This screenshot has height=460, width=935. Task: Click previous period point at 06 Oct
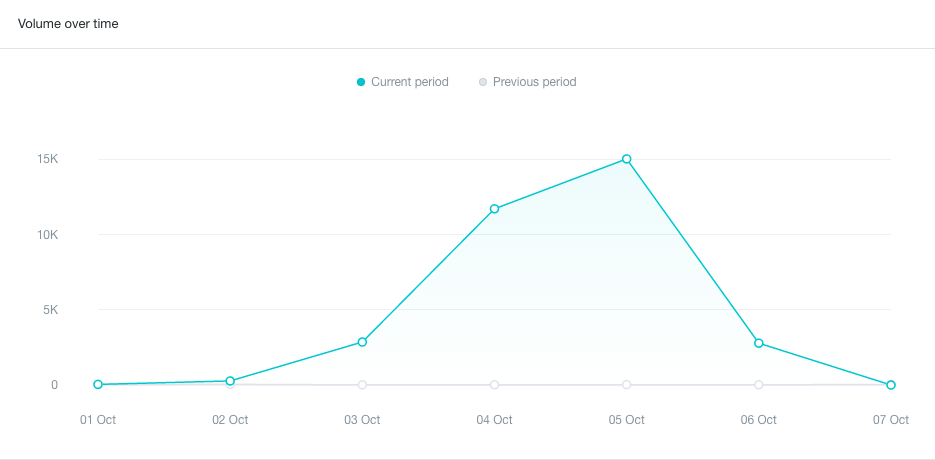(x=758, y=385)
